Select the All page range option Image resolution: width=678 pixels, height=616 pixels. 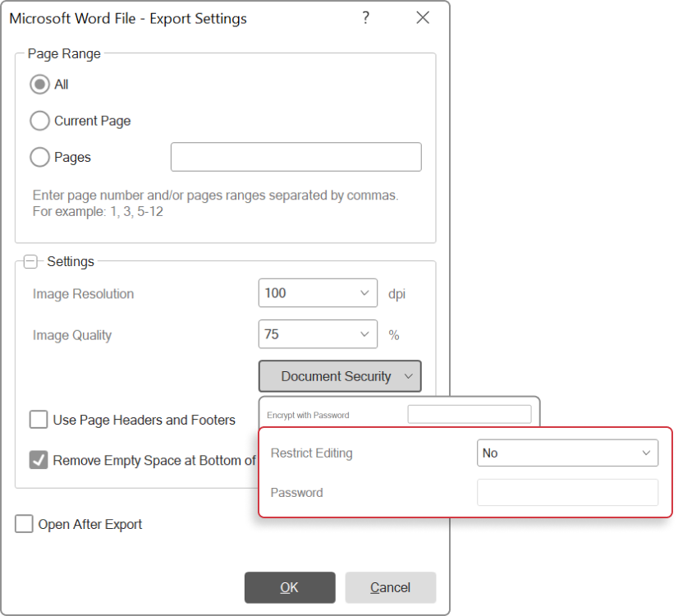[39, 85]
